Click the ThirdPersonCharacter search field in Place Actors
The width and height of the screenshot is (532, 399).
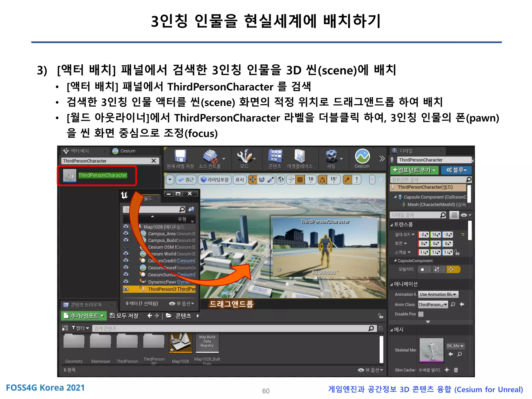click(107, 161)
